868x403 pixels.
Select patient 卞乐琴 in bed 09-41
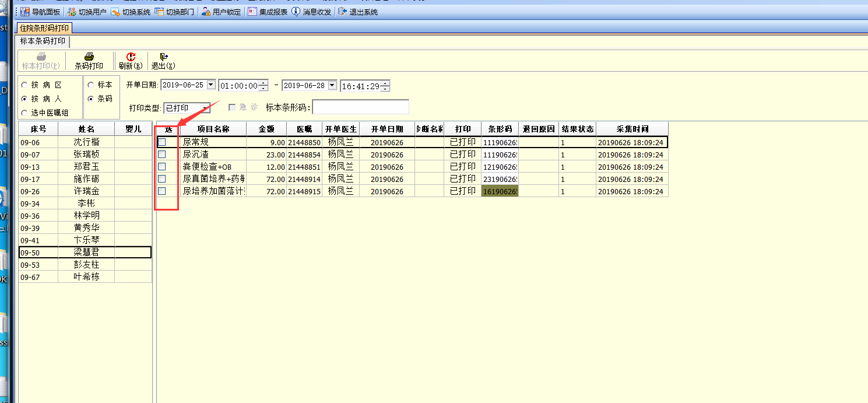click(x=85, y=240)
